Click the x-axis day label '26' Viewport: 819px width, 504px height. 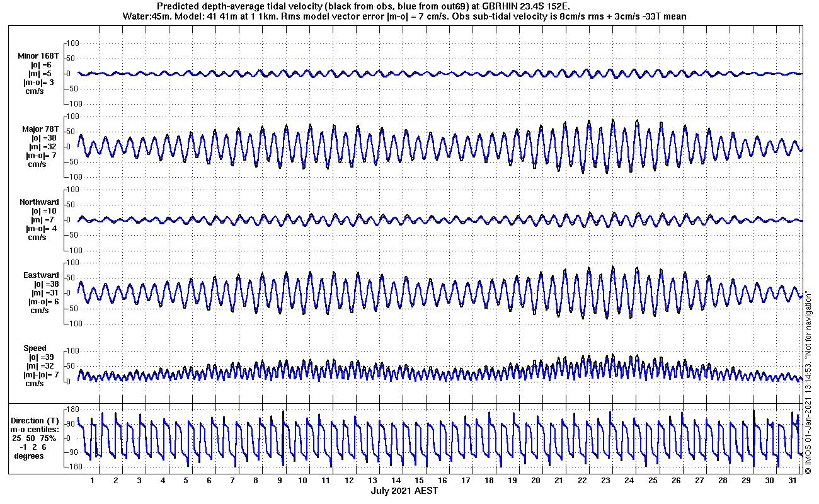(x=675, y=480)
